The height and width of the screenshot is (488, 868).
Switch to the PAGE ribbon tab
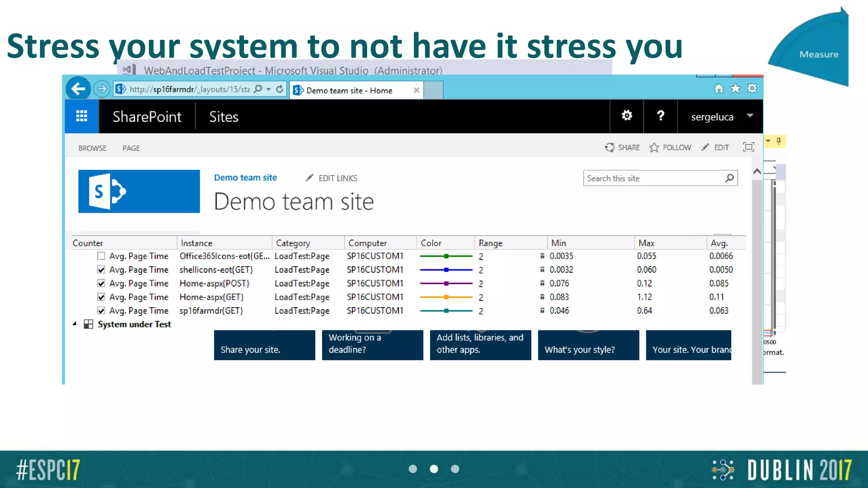pyautogui.click(x=131, y=148)
